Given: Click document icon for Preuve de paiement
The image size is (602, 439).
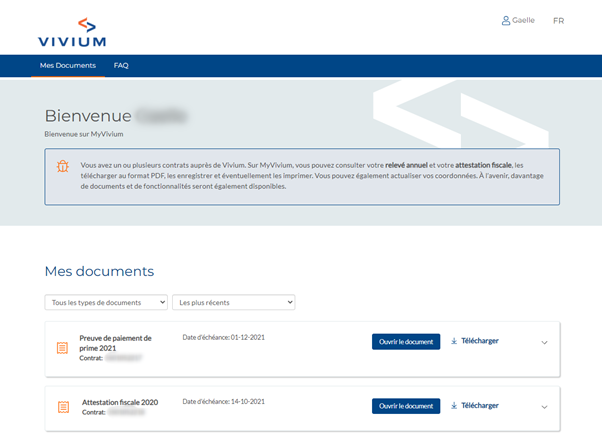Looking at the screenshot, I should coord(62,348).
